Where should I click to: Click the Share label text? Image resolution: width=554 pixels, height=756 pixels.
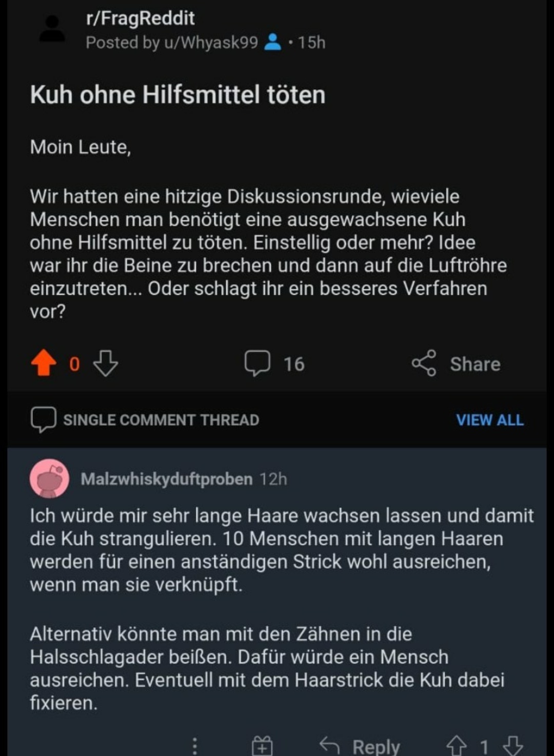475,364
